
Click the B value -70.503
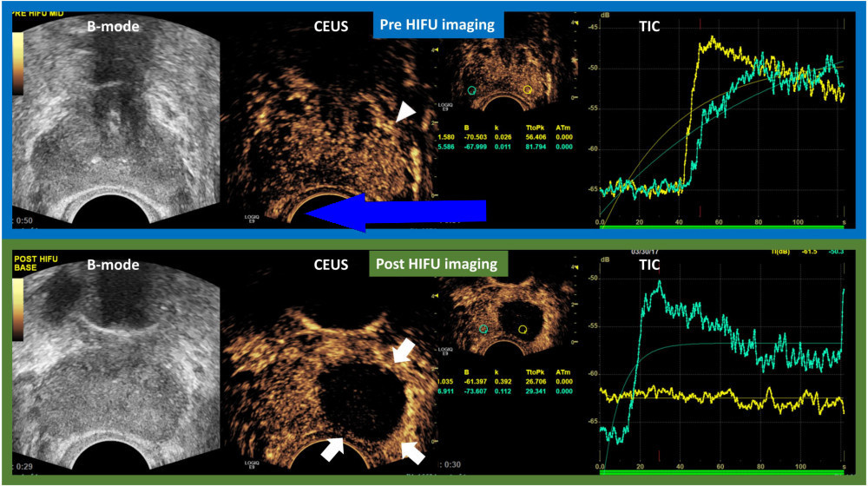click(x=476, y=137)
